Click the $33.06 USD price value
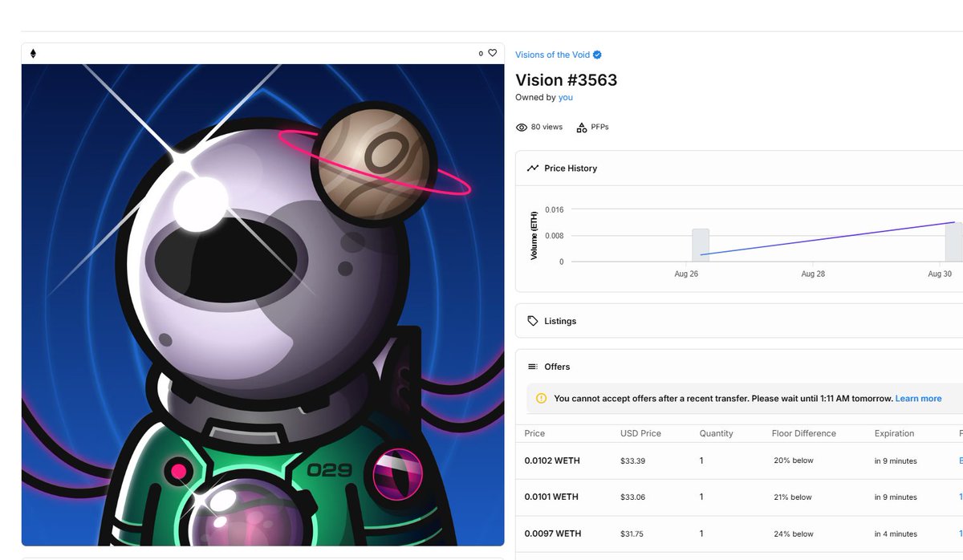This screenshot has width=963, height=560. (x=632, y=497)
